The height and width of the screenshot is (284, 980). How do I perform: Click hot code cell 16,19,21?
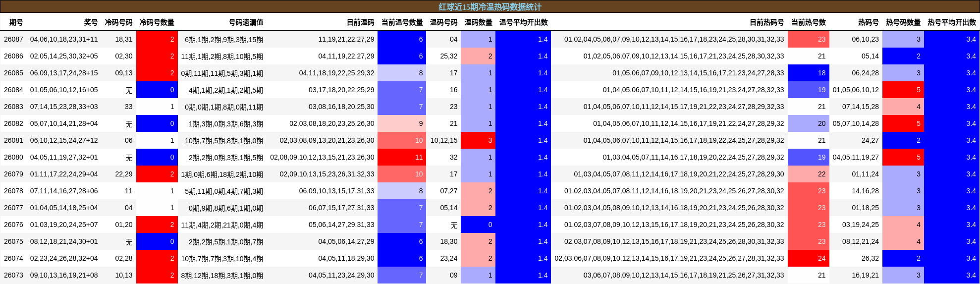pyautogui.click(x=865, y=275)
